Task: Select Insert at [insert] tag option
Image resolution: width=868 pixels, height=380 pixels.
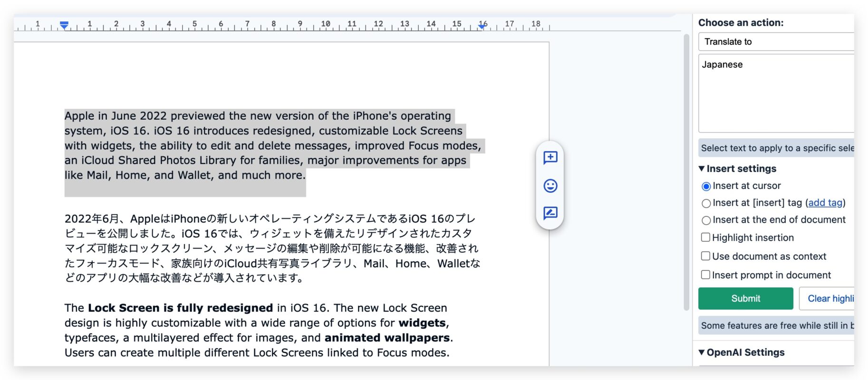Action: [706, 203]
